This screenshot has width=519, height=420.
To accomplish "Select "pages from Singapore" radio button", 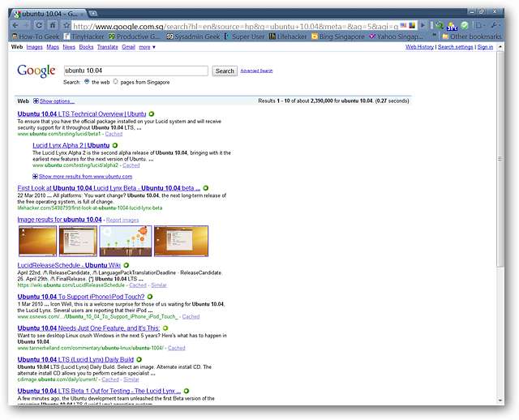I will pyautogui.click(x=116, y=82).
